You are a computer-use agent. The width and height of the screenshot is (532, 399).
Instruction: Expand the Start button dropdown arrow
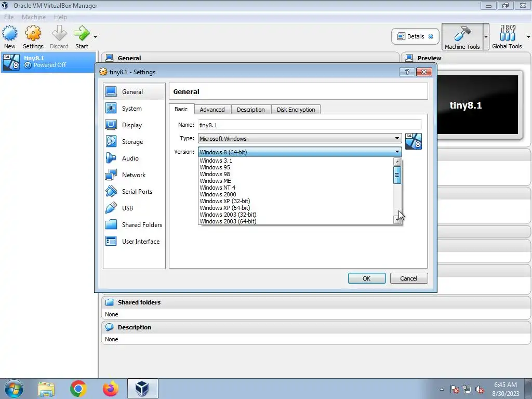[96, 37]
